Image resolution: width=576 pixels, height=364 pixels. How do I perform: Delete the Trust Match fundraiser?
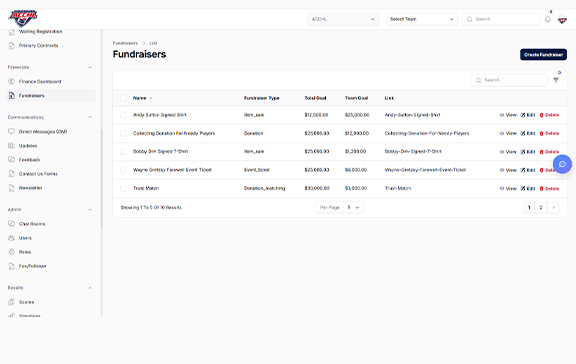[x=549, y=188]
